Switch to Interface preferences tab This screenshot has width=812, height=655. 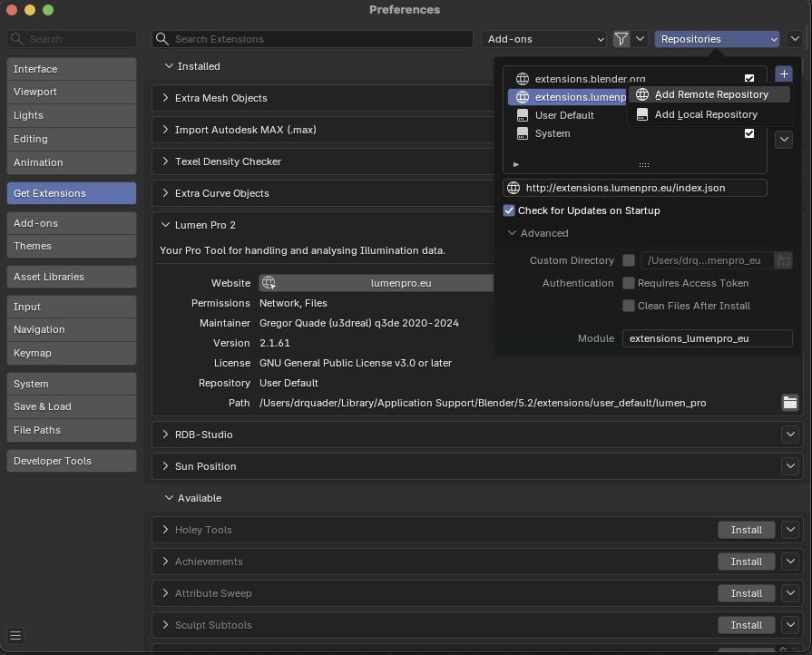[72, 69]
